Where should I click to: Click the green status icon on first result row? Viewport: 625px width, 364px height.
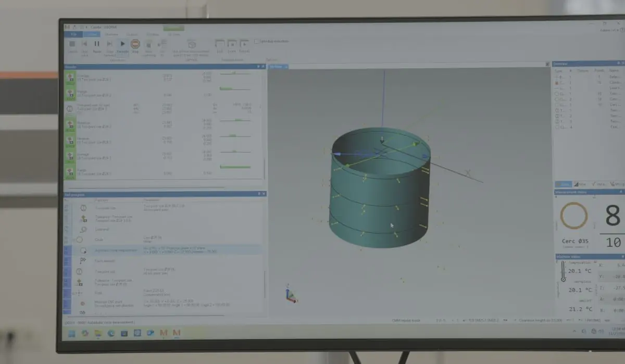[x=70, y=77]
